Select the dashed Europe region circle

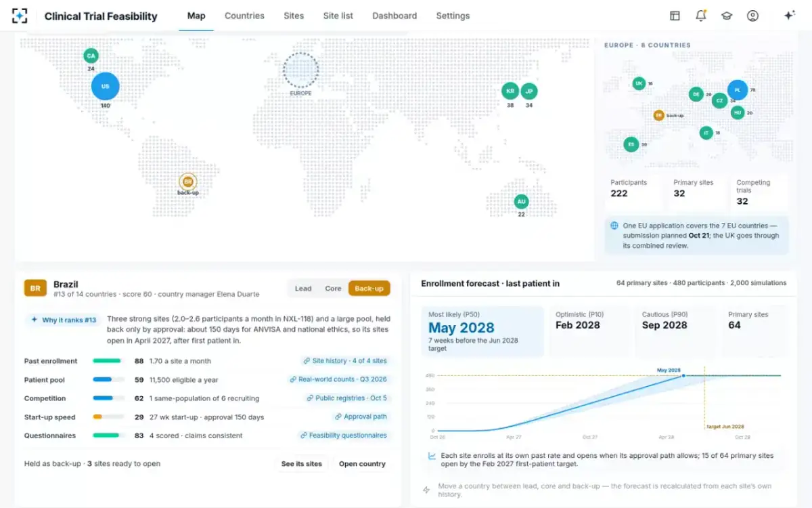300,69
